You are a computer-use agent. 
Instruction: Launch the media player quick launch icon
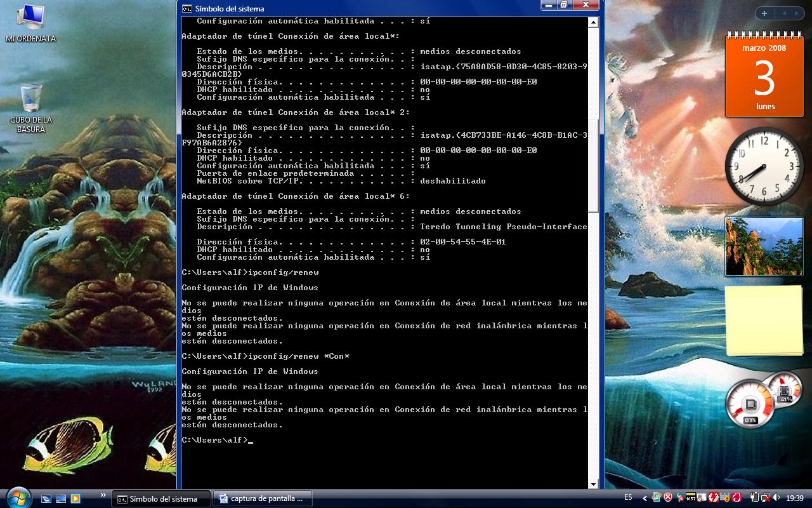pyautogui.click(x=75, y=498)
